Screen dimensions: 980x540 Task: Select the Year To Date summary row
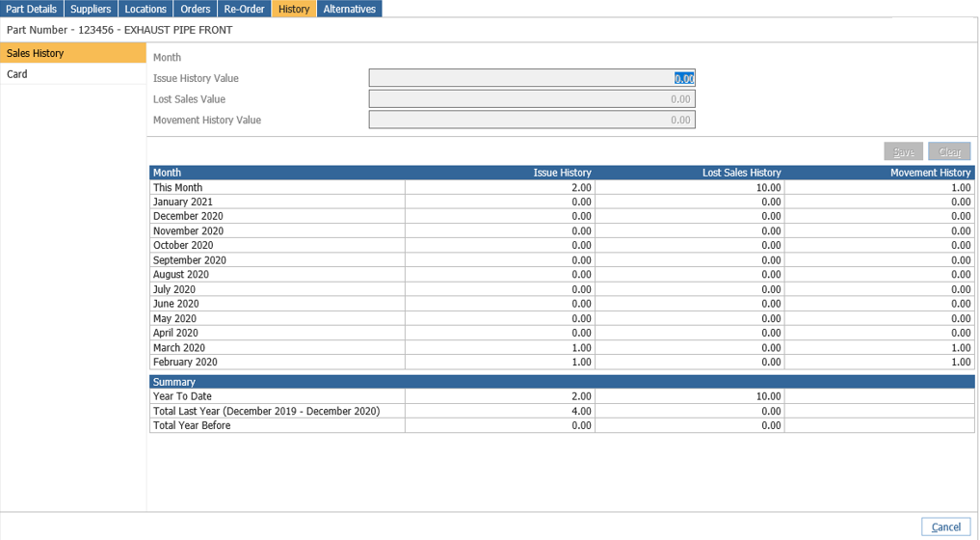tap(562, 396)
